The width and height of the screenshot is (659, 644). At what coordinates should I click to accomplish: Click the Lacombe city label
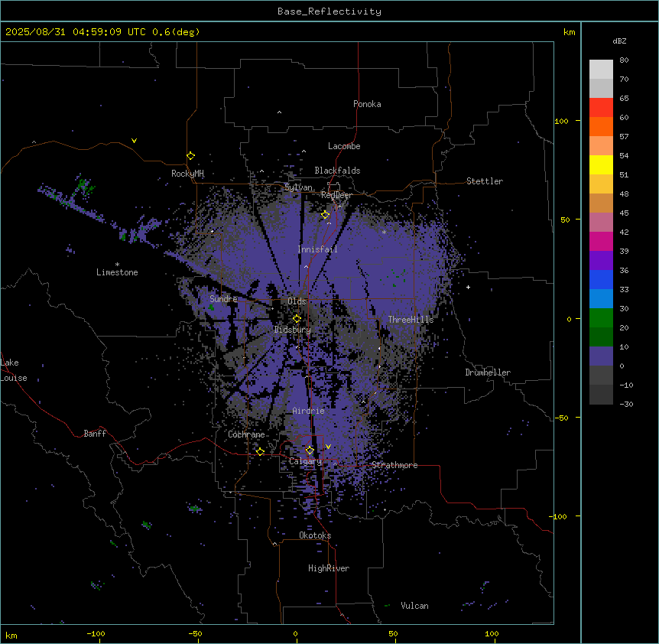[x=344, y=146]
